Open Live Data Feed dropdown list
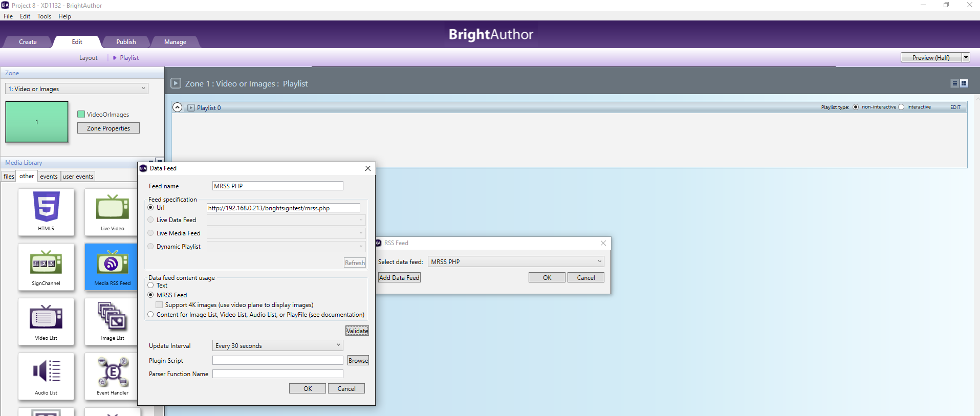 click(286, 220)
